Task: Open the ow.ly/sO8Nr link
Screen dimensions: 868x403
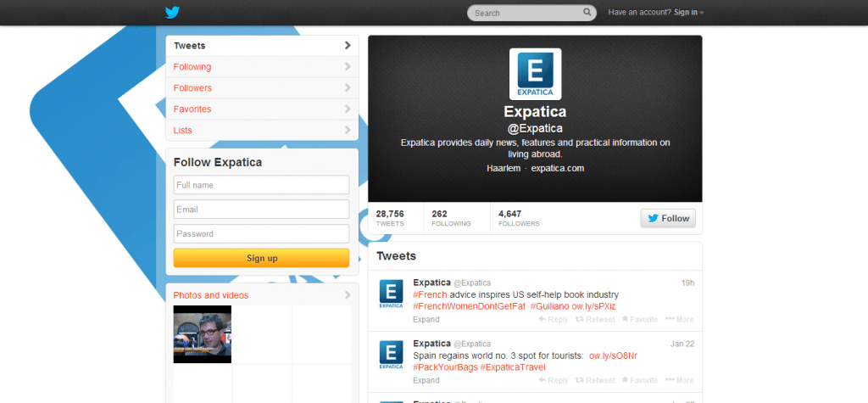Action: coord(614,355)
